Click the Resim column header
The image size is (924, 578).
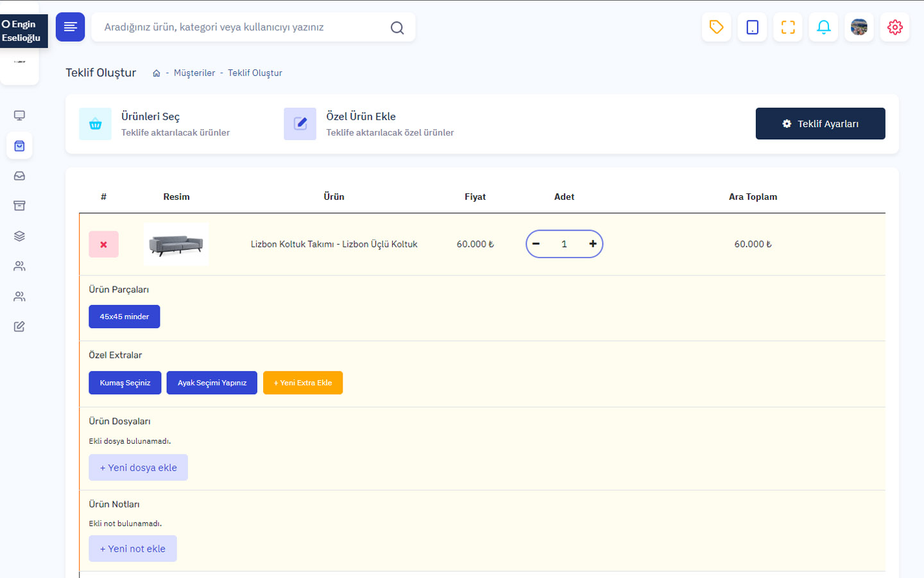(x=176, y=197)
